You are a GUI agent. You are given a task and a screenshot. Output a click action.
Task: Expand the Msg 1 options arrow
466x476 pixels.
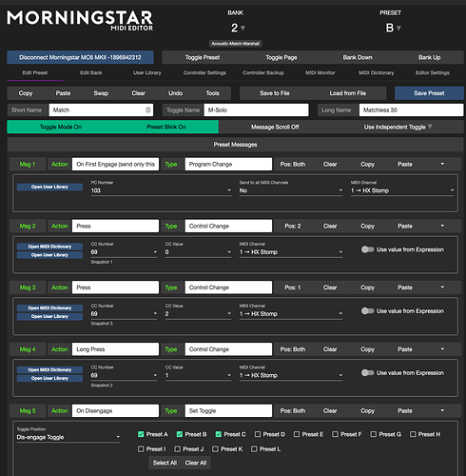pos(442,164)
